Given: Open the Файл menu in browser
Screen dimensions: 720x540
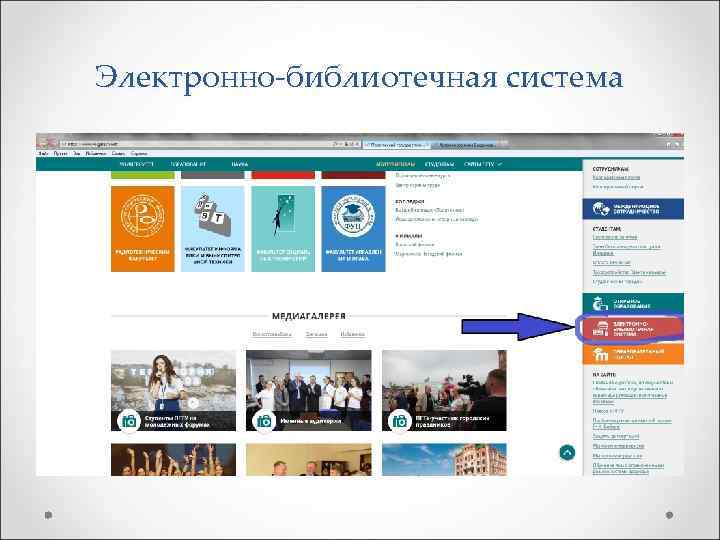Looking at the screenshot, I should [x=44, y=153].
